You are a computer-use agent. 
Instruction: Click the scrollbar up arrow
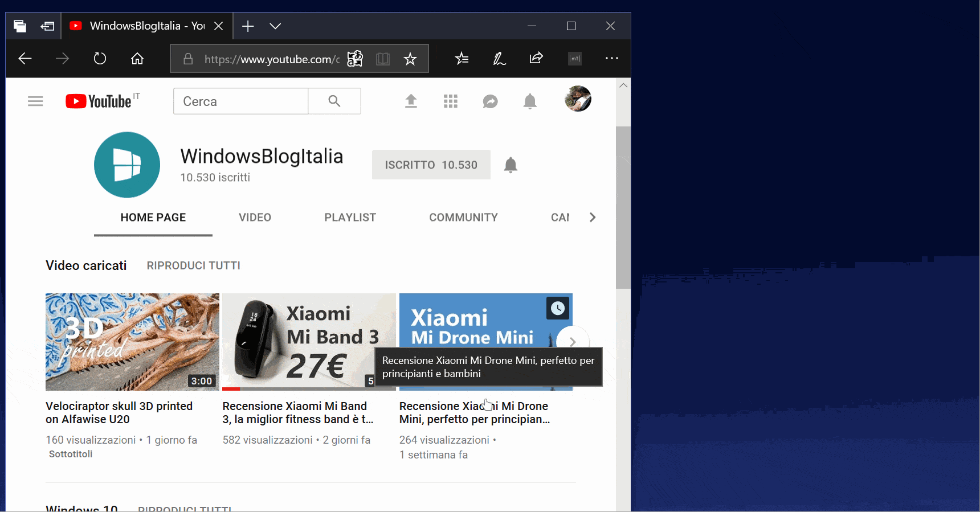click(623, 85)
